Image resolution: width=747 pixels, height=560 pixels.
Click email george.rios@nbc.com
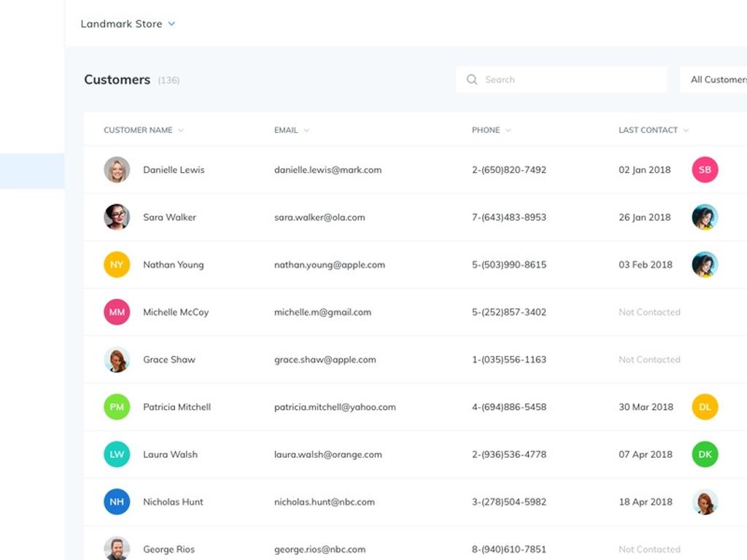320,549
